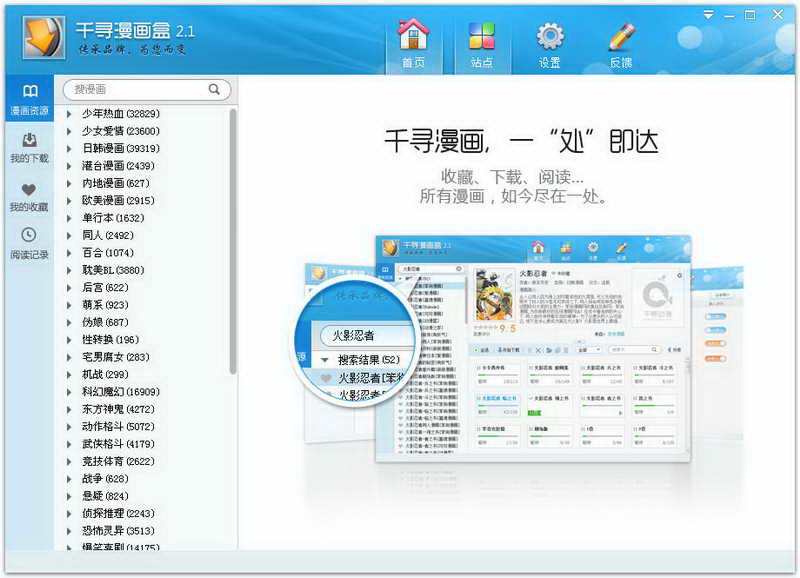Click the category list vertical scrollbar
The height and width of the screenshot is (578, 800).
(x=233, y=240)
